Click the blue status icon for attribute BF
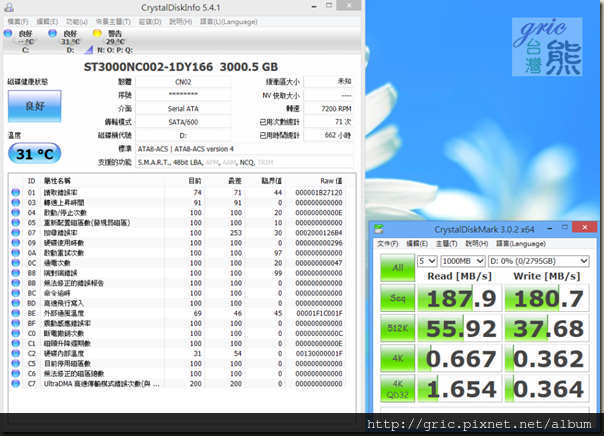The image size is (604, 436). [15, 323]
